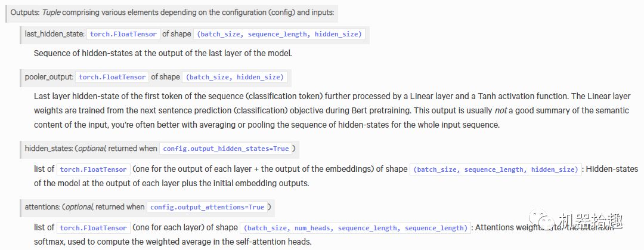Viewport: 644px width, 250px height.
Task: Click the (batch_size, hidden_size) shape code
Action: tap(236, 76)
